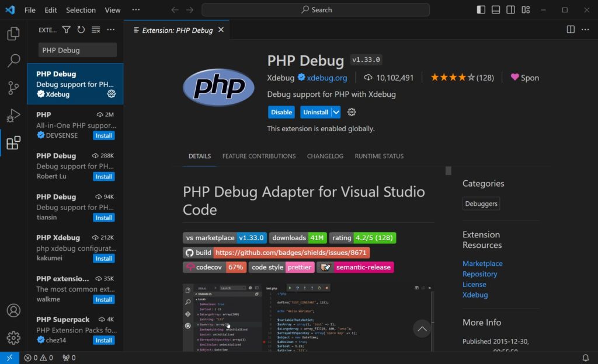
Task: Open errors and warnings in status bar
Action: pos(39,358)
